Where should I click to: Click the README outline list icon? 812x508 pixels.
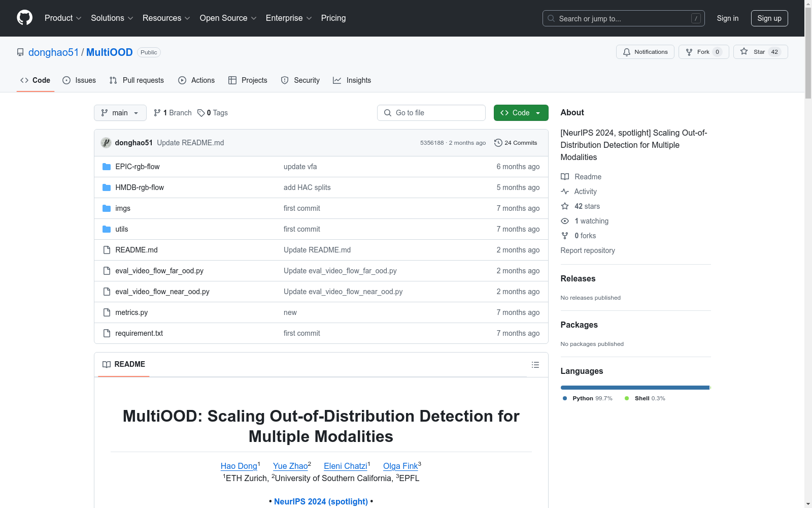(535, 365)
